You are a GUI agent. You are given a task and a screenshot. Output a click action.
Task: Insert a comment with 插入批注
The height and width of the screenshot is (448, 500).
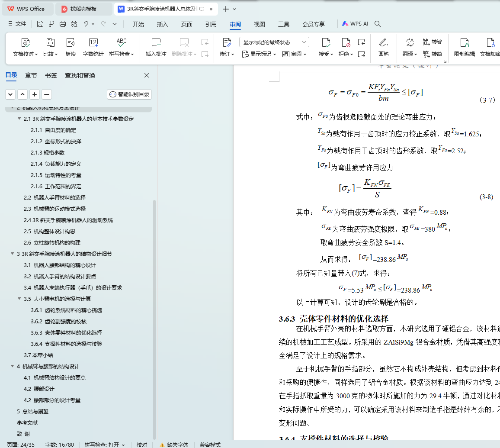[x=156, y=47]
